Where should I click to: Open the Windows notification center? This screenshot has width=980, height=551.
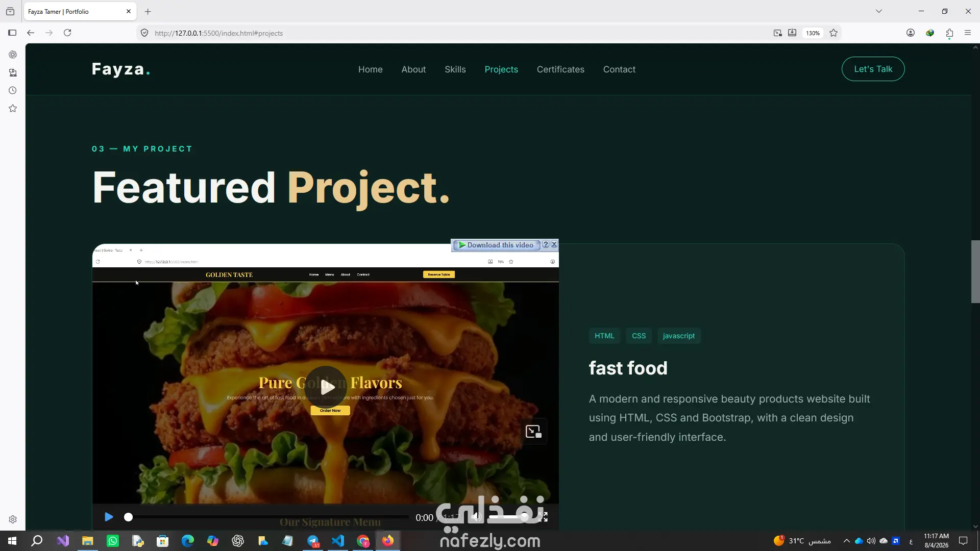pyautogui.click(x=963, y=541)
